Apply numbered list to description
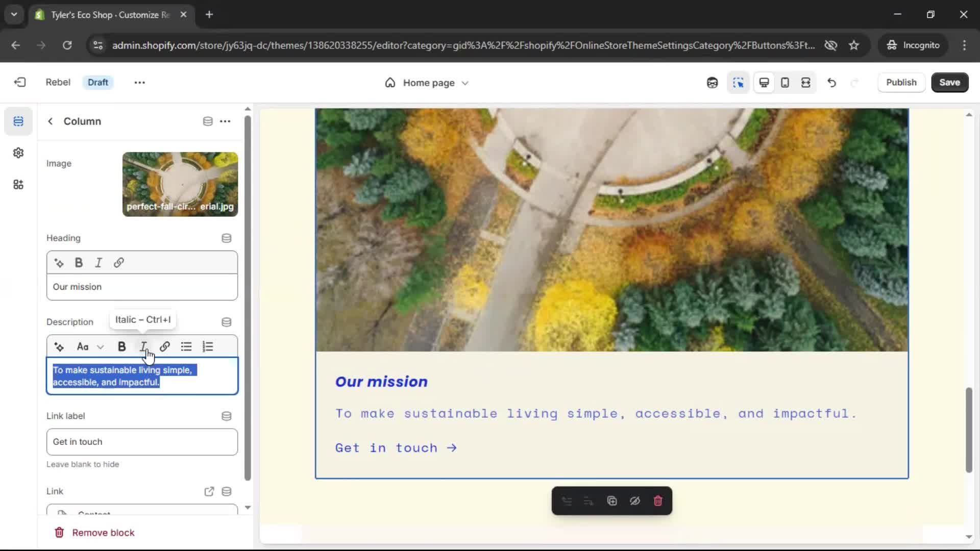This screenshot has height=551, width=980. 208,346
